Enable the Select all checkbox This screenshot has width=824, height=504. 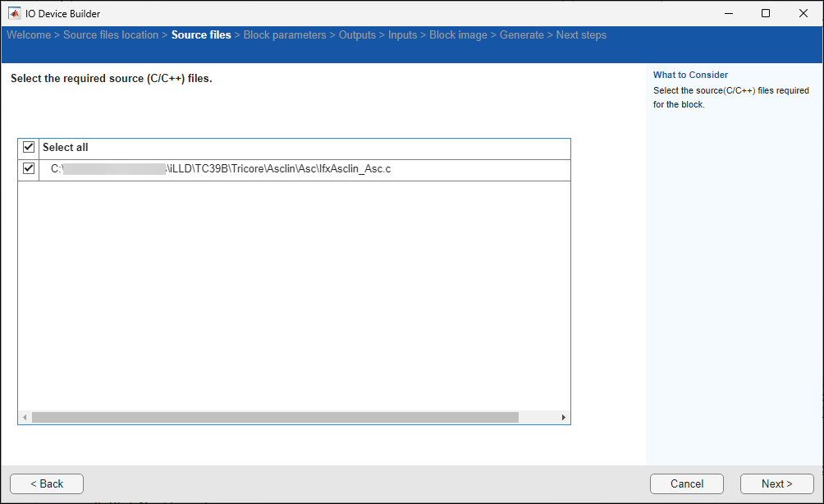28,147
